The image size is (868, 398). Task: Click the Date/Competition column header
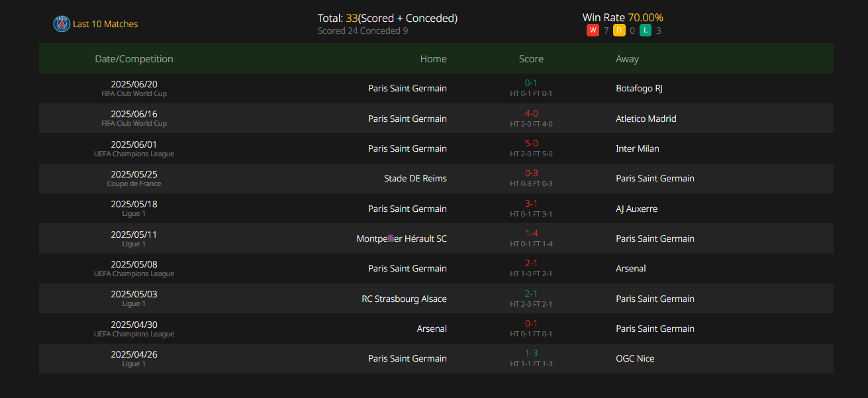click(x=134, y=59)
